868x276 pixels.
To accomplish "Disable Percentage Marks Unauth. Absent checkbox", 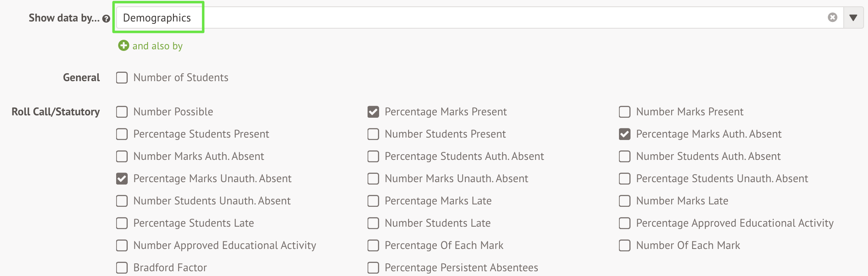I will pyautogui.click(x=122, y=179).
